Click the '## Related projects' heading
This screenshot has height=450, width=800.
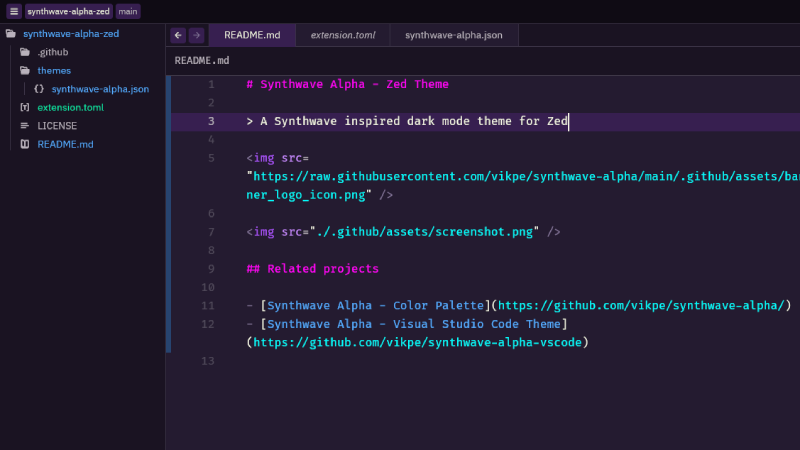(313, 269)
